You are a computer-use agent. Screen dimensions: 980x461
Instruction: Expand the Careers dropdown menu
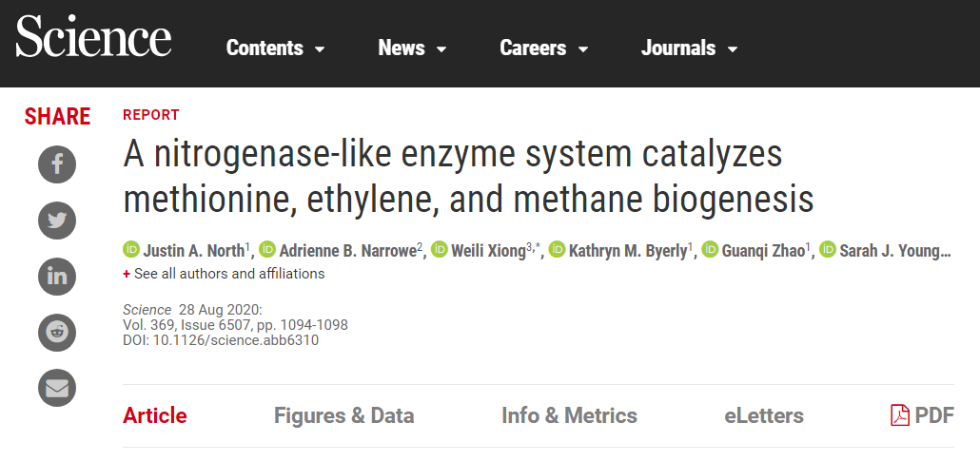544,48
